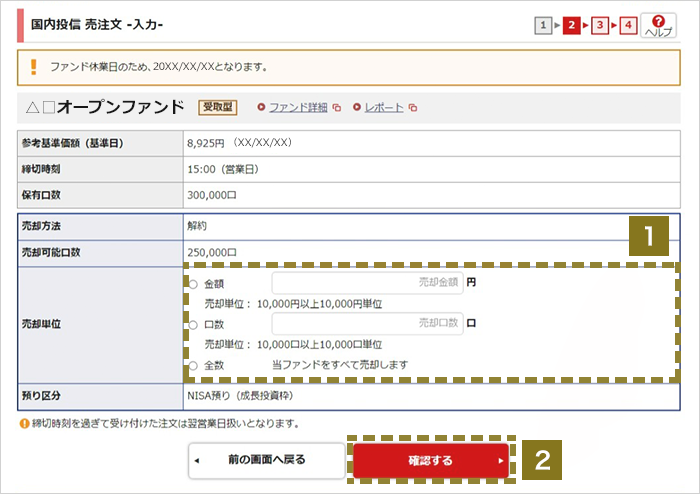Click the 15:00（営業日） cutoff time
Image resolution: width=700 pixels, height=494 pixels.
(x=223, y=169)
